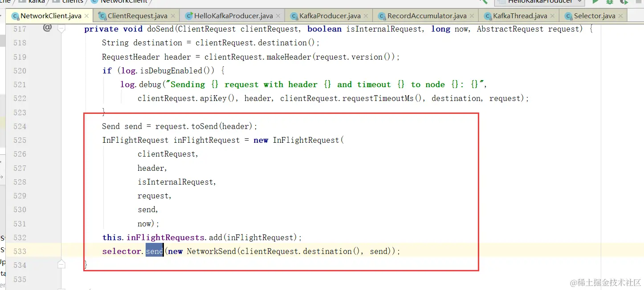Click the @ gutter icon on line 517
This screenshot has width=644, height=290.
click(x=47, y=28)
